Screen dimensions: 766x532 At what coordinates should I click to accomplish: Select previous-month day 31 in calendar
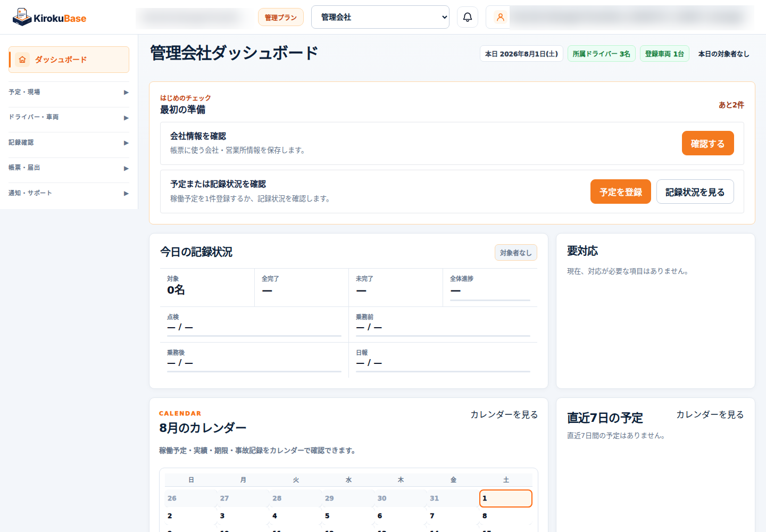point(453,498)
